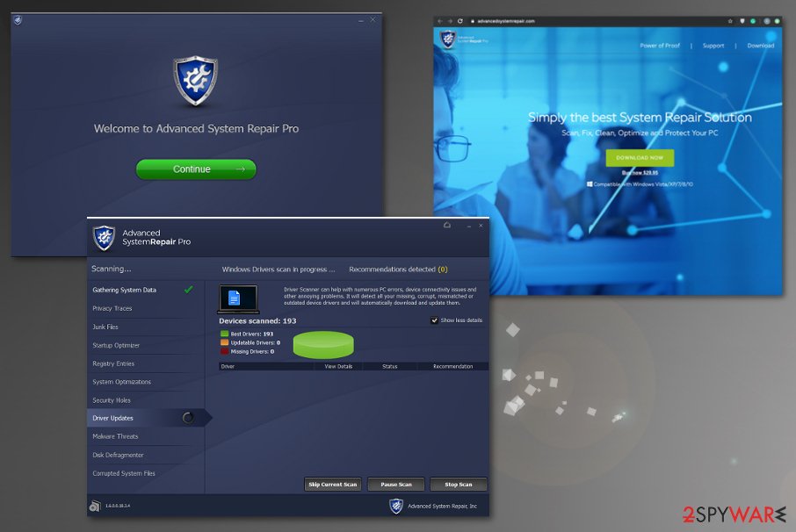Click the green Best Drivers legend swatch
The height and width of the screenshot is (532, 796).
(224, 334)
